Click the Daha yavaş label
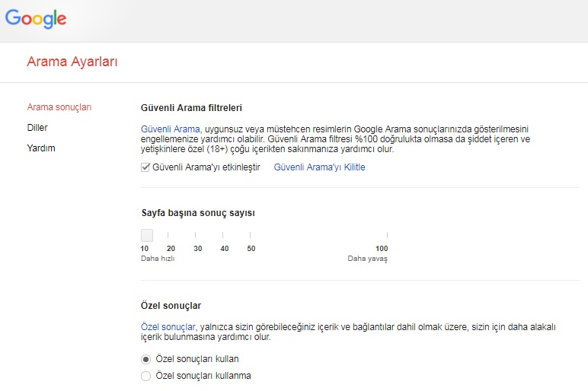Image resolution: width=588 pixels, height=391 pixels. [x=367, y=259]
